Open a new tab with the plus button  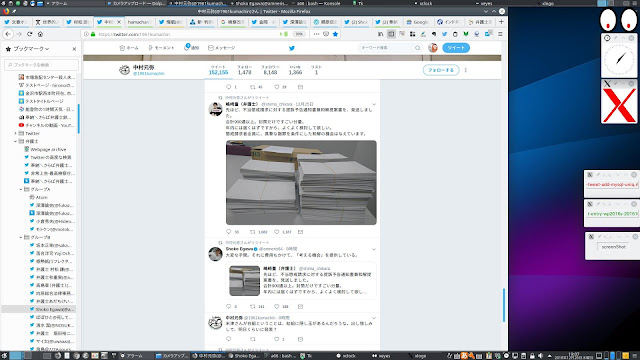click(x=501, y=22)
